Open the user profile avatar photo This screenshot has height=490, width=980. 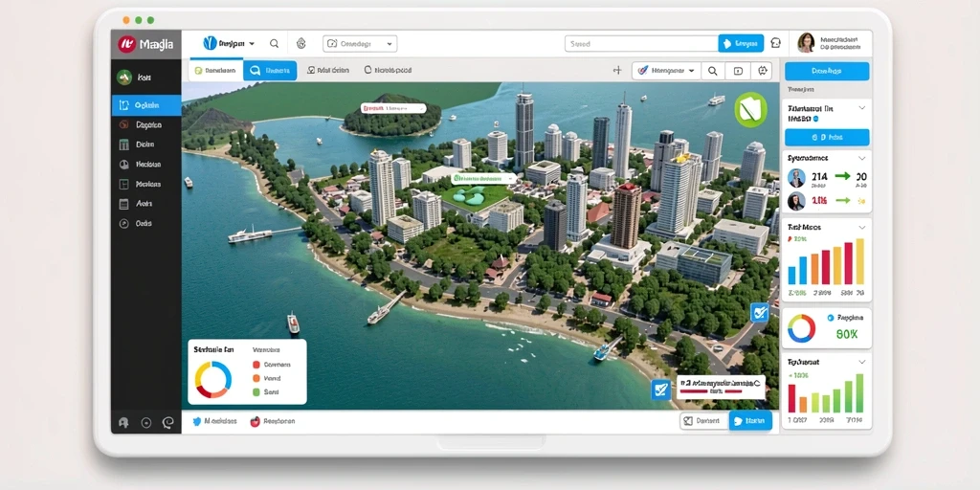[x=806, y=43]
